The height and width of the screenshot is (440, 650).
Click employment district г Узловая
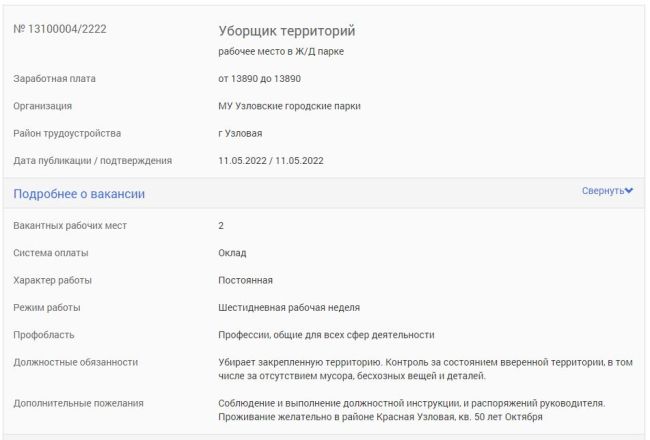tap(240, 134)
